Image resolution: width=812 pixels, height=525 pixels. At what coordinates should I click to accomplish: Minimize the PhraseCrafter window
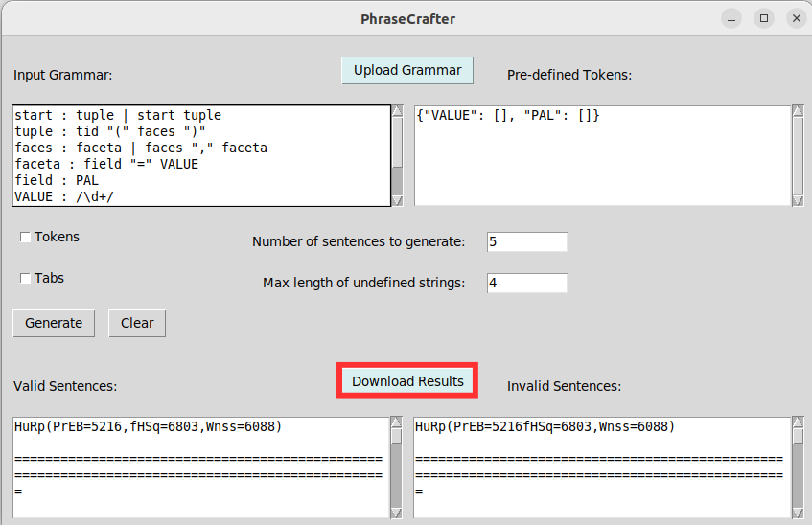click(731, 18)
